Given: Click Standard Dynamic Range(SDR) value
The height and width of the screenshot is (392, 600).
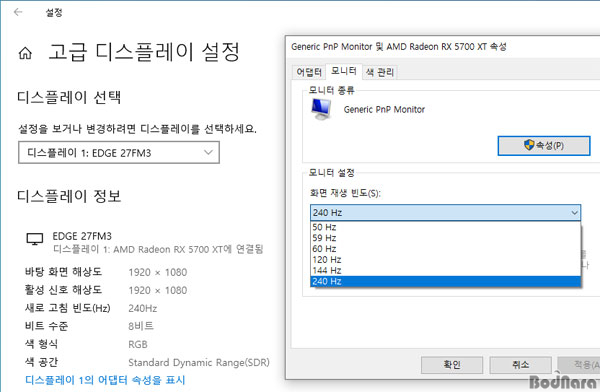Looking at the screenshot, I should pos(199,362).
